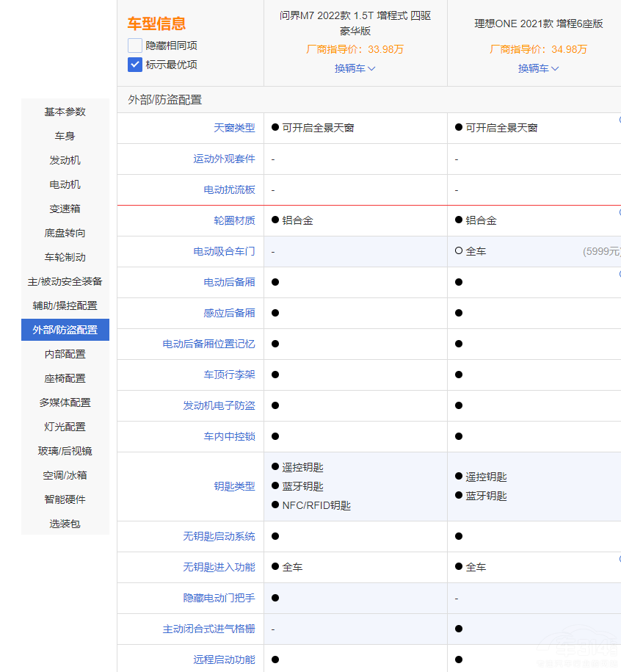621x672 pixels.
Task: Select 选装包 sidebar item
Action: pyautogui.click(x=65, y=524)
